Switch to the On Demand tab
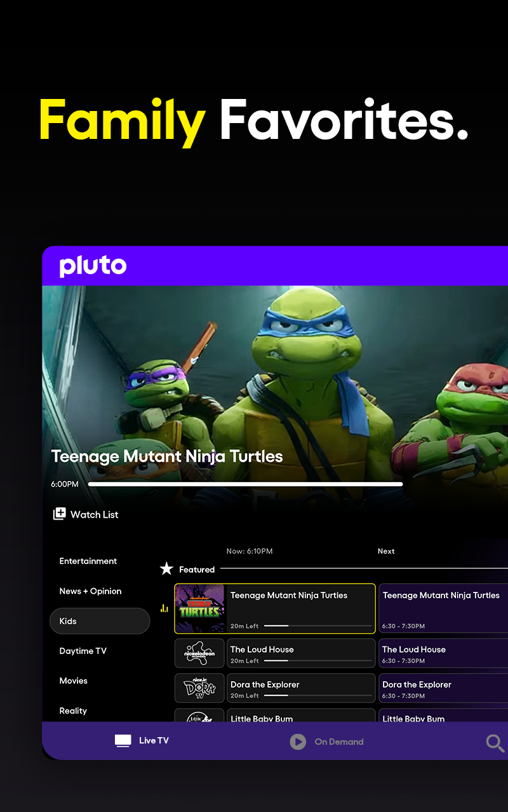The image size is (508, 812). tap(326, 742)
